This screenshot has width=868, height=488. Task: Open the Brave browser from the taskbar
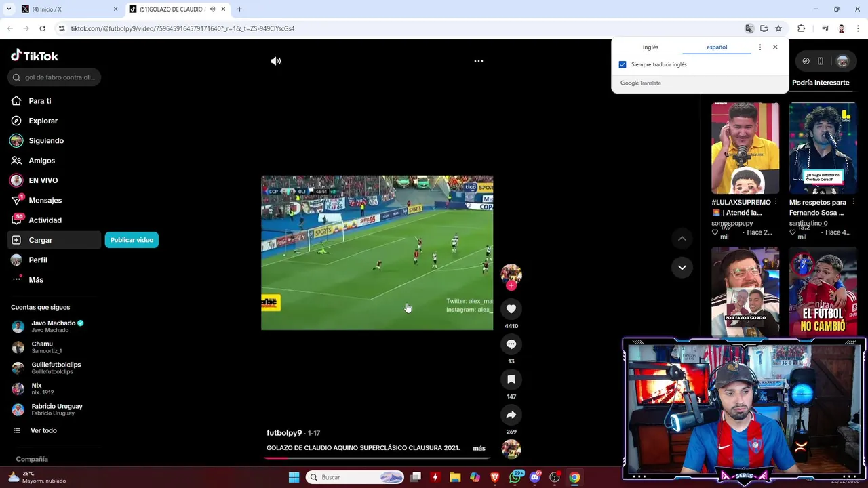[x=495, y=477]
